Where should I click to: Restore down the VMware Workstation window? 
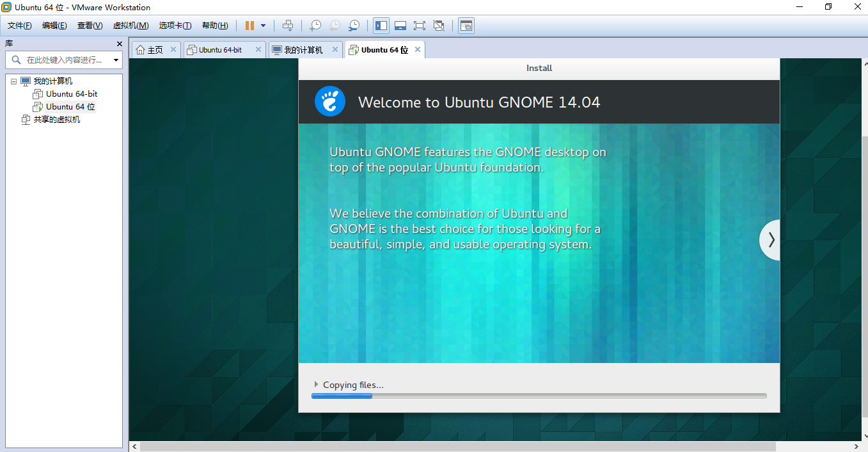point(828,7)
